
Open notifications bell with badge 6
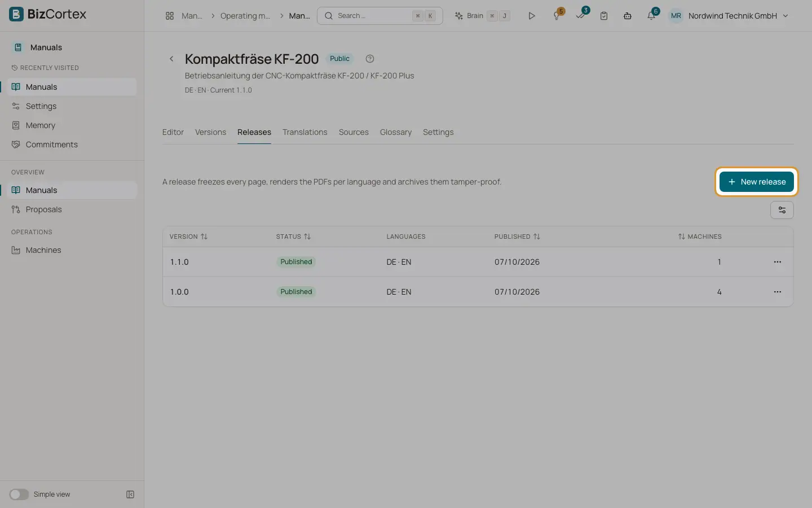coord(651,15)
